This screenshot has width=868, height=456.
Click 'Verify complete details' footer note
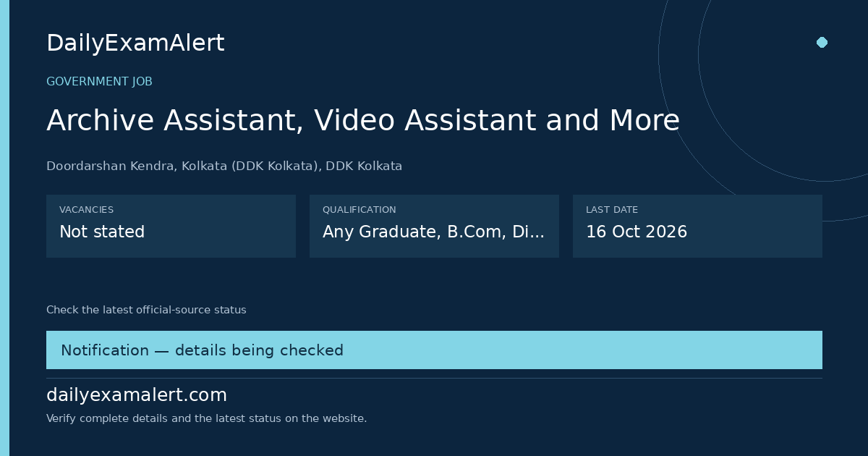click(x=206, y=418)
